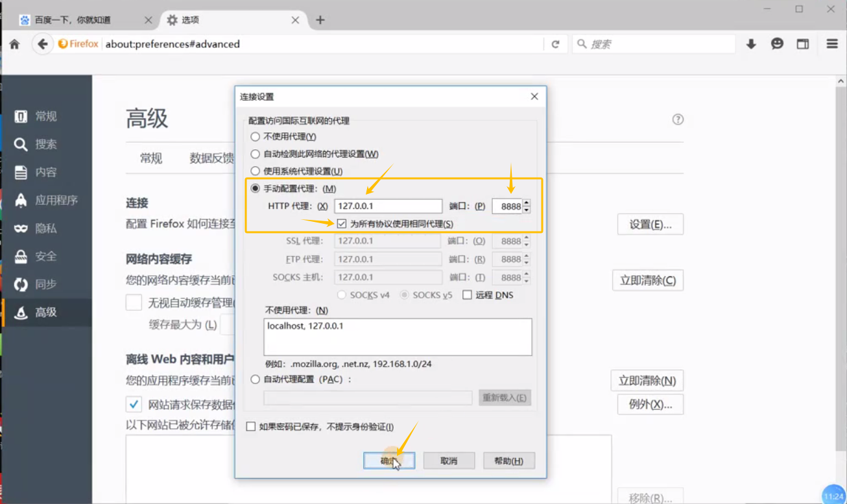Close the 选项 browser tab
This screenshot has width=847, height=504.
tap(295, 20)
